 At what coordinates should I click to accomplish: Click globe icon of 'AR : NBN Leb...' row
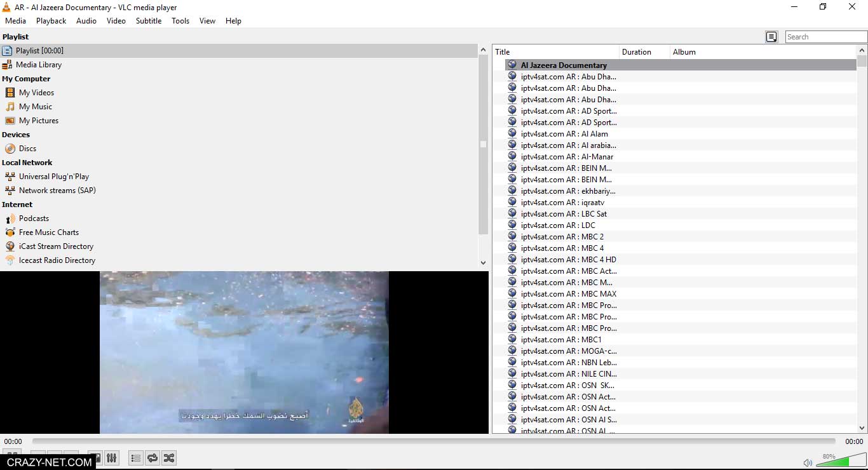[512, 362]
